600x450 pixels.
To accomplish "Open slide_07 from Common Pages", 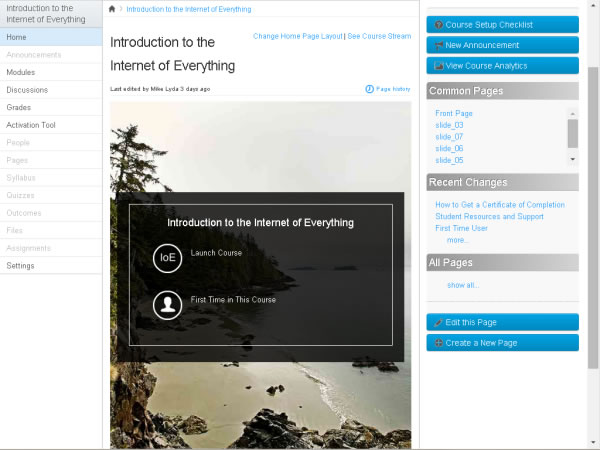I will click(449, 125).
